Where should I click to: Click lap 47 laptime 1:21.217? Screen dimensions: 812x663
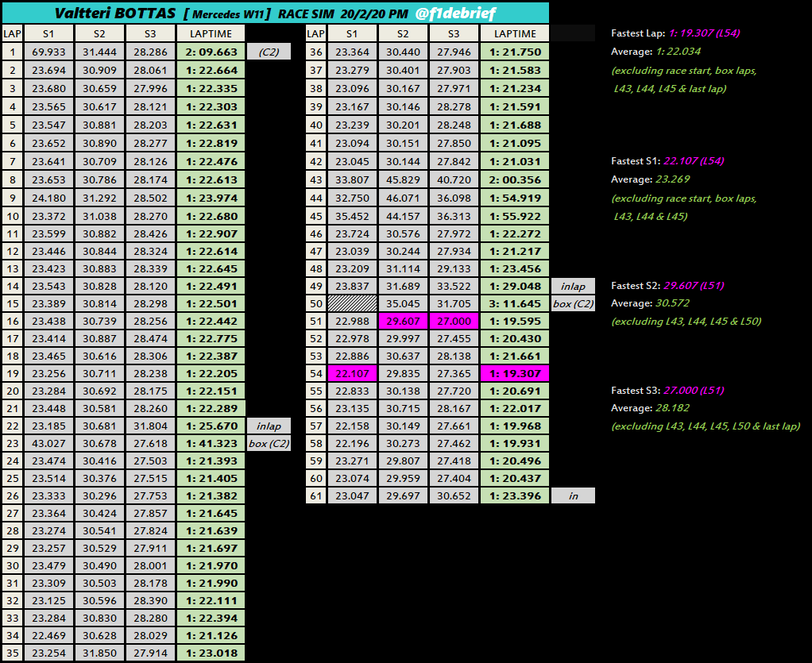[515, 252]
